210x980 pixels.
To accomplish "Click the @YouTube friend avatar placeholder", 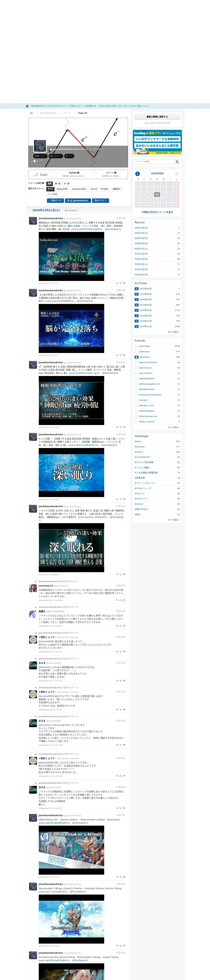I will pos(136,346).
